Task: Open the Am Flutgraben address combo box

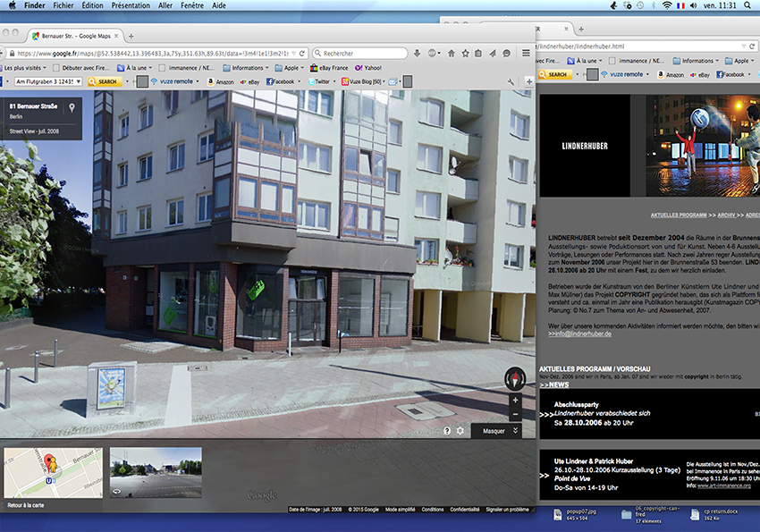Action: coord(48,81)
